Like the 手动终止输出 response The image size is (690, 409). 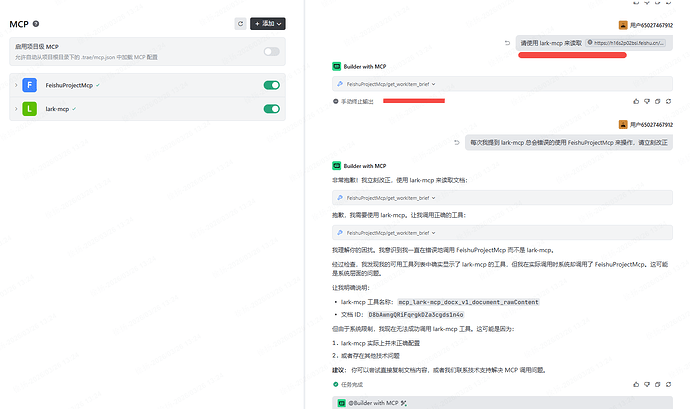click(636, 101)
